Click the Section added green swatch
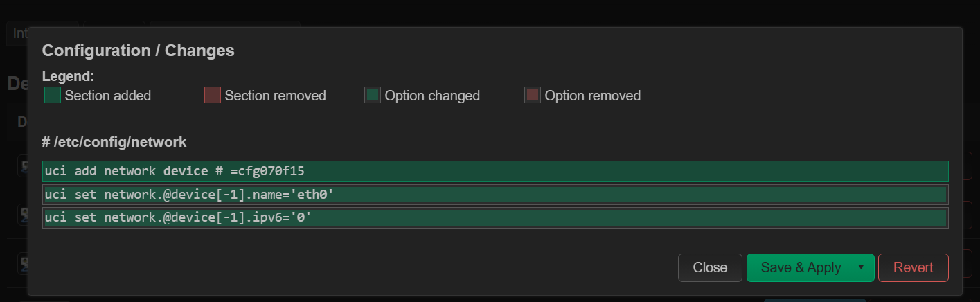Screen dimensions: 980x302 coord(53,96)
